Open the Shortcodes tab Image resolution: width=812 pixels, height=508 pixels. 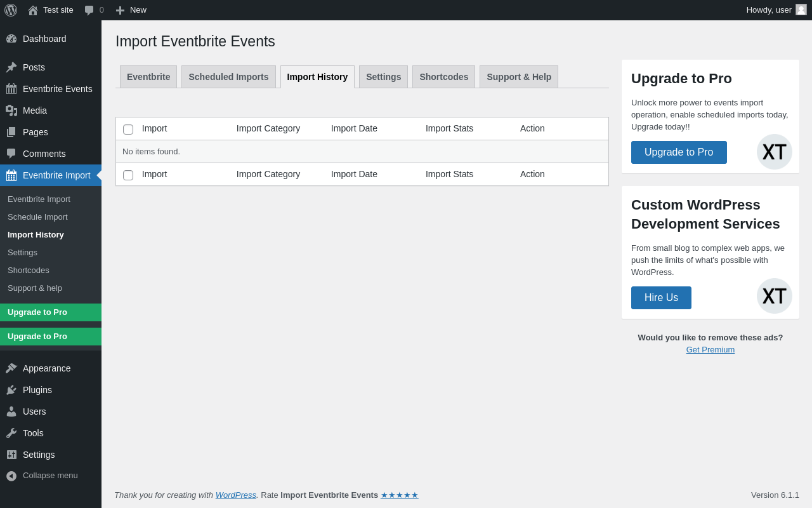443,77
